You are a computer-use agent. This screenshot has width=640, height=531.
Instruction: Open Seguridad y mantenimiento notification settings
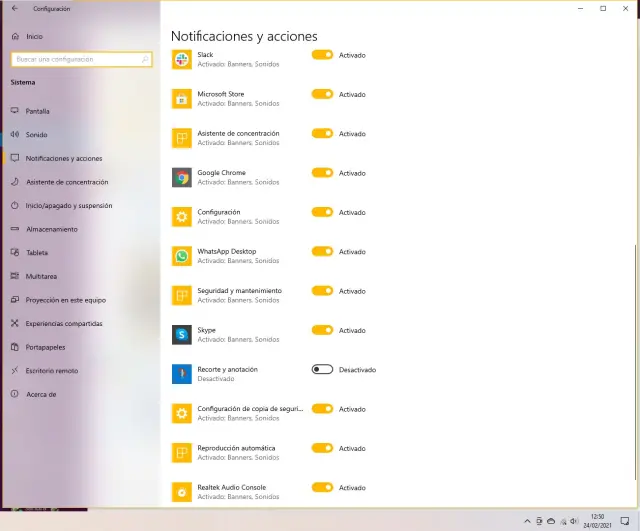239,291
